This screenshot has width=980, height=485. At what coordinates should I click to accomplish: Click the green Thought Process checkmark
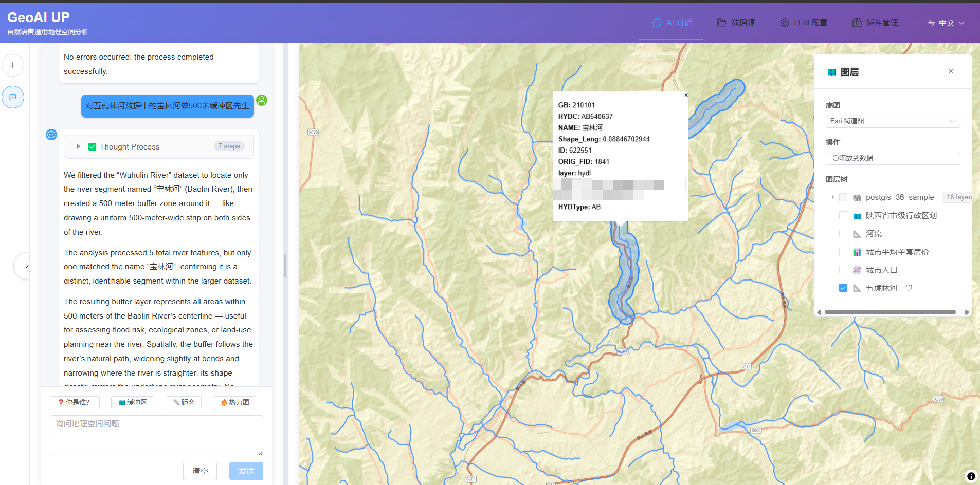coord(93,146)
